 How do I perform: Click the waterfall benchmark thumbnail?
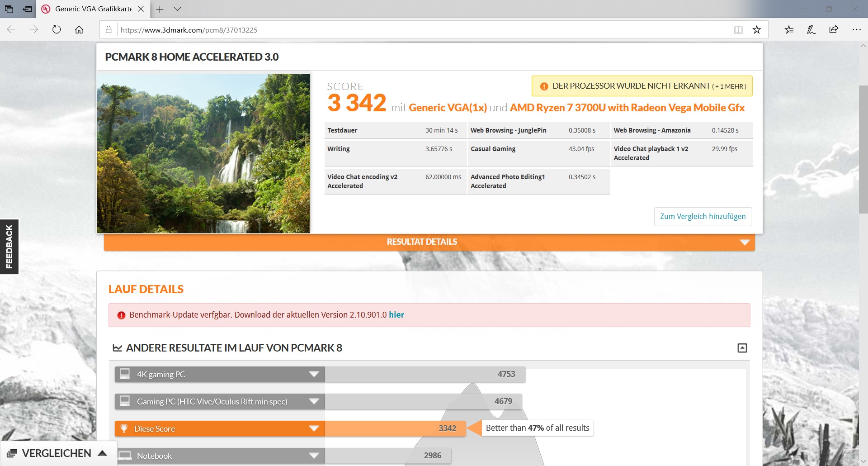click(203, 153)
